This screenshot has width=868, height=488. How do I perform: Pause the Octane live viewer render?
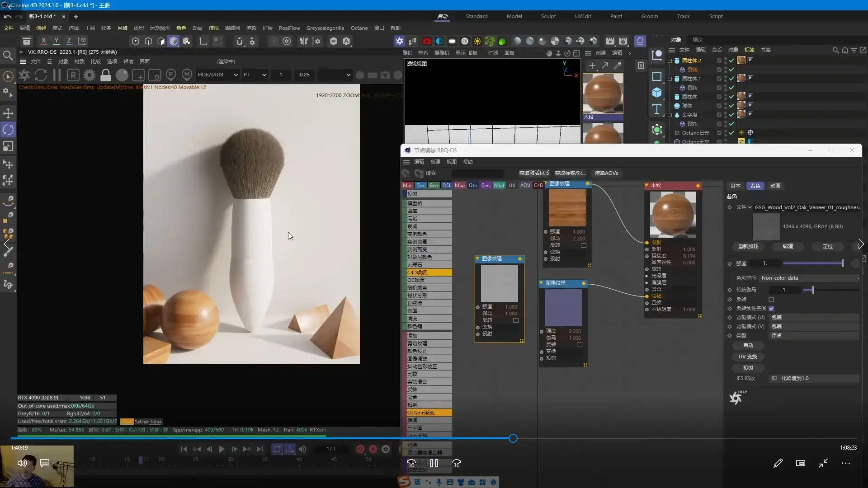pyautogui.click(x=57, y=75)
